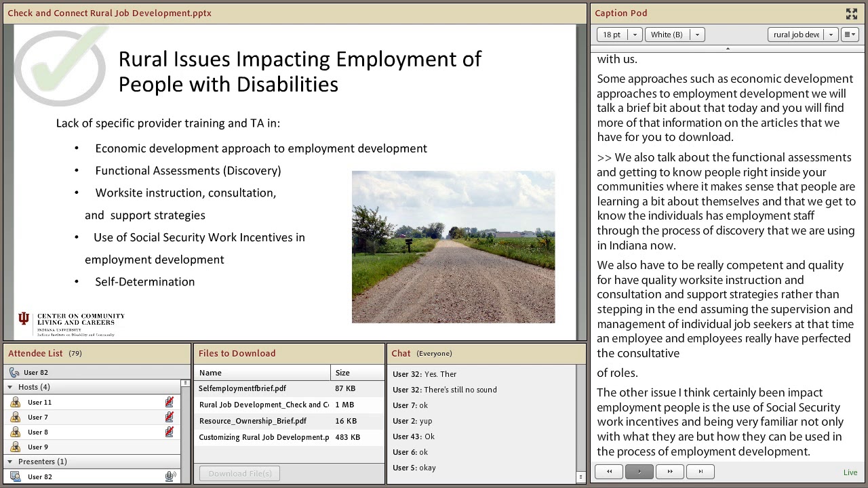Click chat message 'User 43: Ok'
The image size is (868, 488).
click(414, 436)
